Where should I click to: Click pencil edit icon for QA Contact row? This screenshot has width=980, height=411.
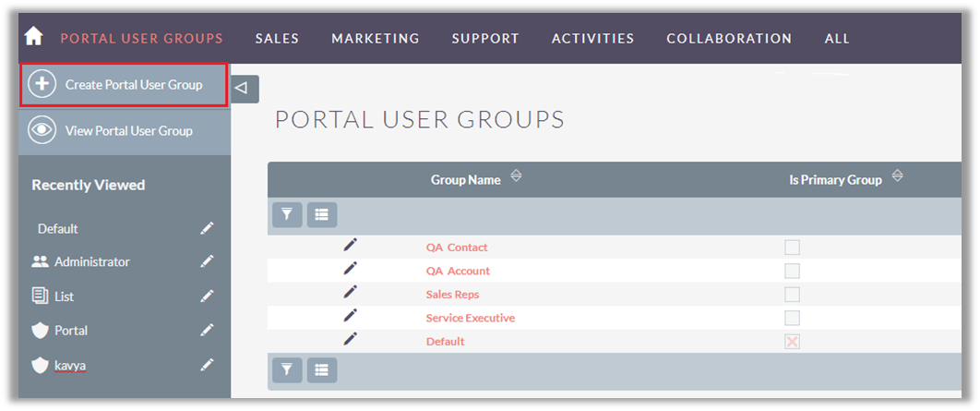(x=350, y=245)
